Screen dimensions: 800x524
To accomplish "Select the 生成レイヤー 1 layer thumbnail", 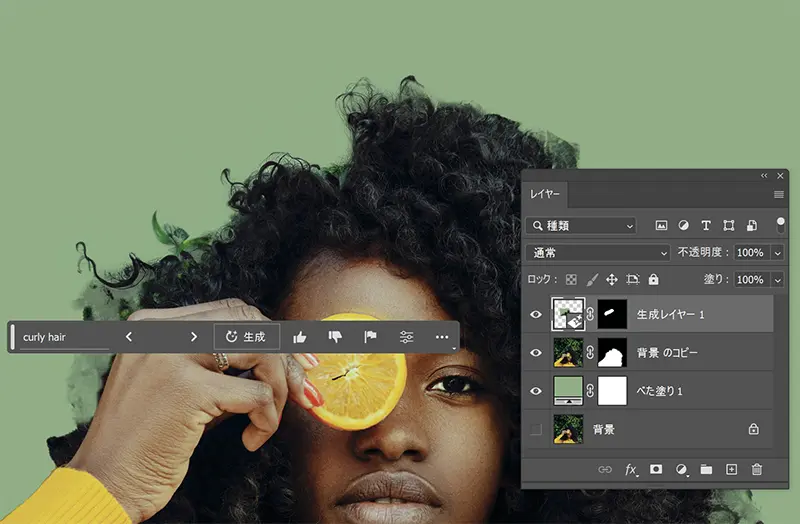I will 568,314.
